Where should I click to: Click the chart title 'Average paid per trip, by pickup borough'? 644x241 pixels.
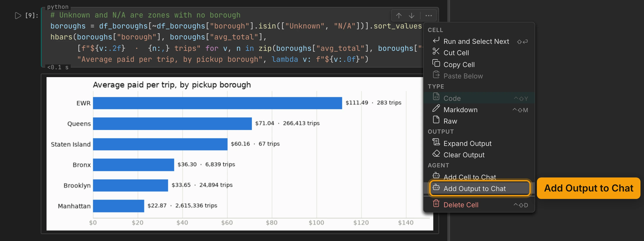pyautogui.click(x=172, y=85)
